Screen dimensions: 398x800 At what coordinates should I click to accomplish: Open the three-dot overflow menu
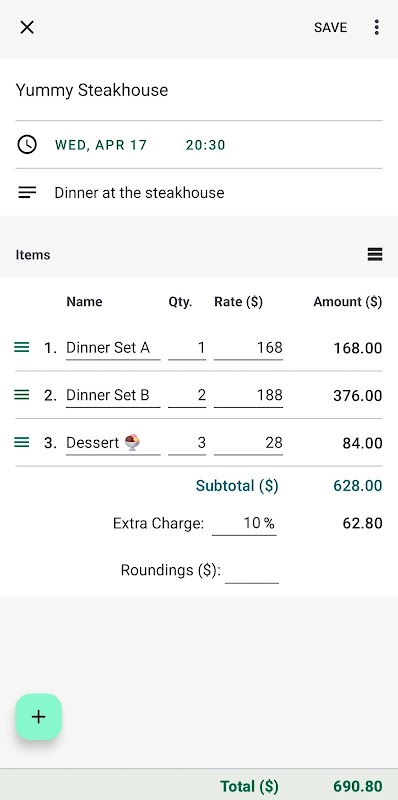coord(376,27)
